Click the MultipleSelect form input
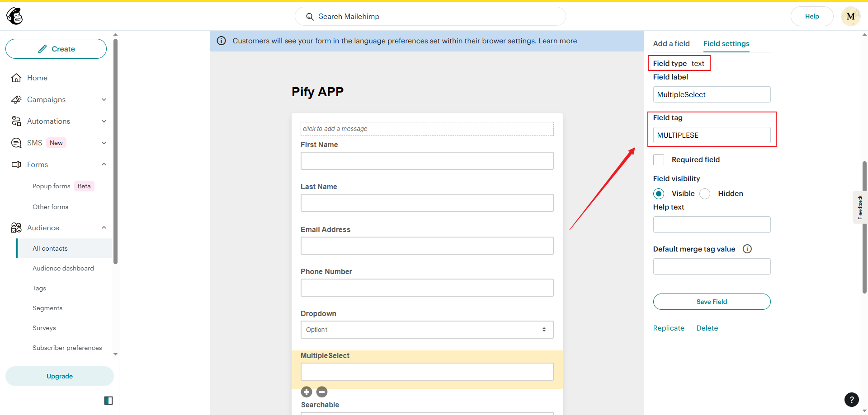This screenshot has width=868, height=415. (427, 372)
